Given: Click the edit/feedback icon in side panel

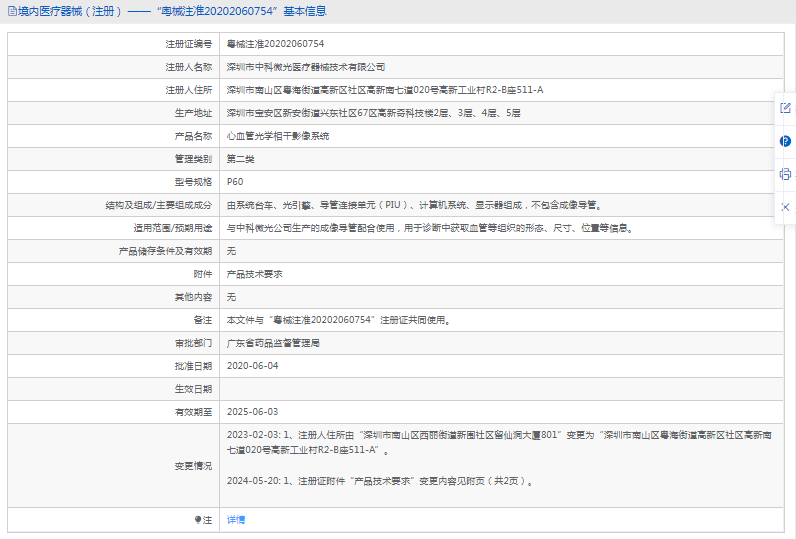Looking at the screenshot, I should click(785, 108).
